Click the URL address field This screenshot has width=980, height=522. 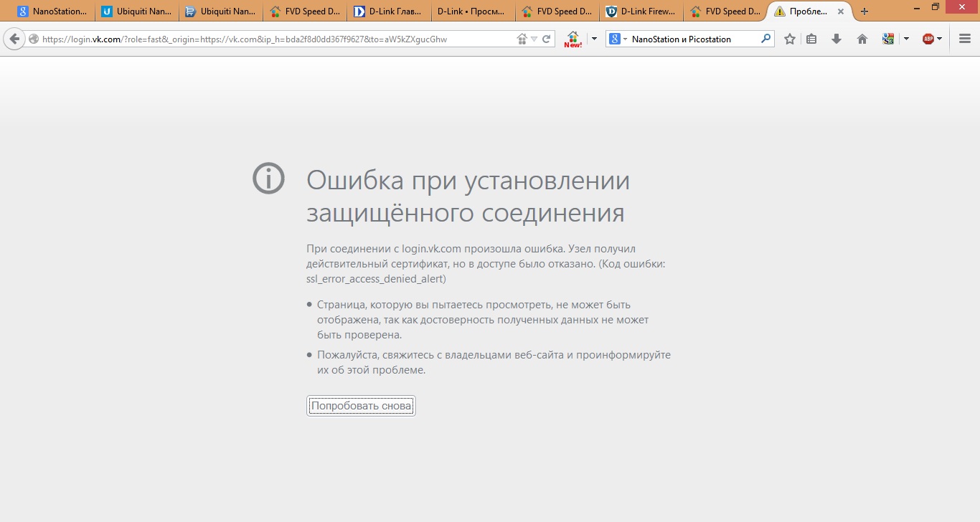(273, 39)
